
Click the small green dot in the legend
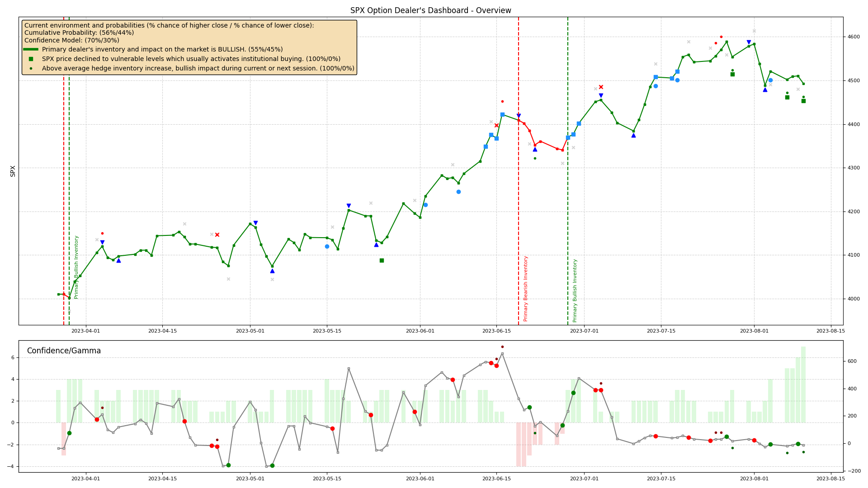point(31,69)
